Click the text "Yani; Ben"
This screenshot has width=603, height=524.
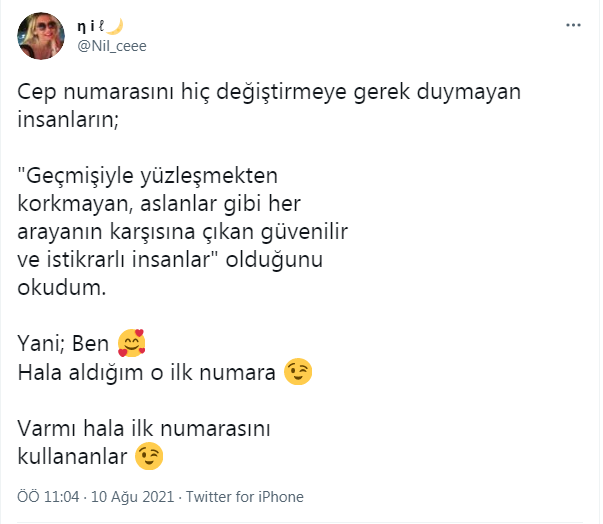64,345
